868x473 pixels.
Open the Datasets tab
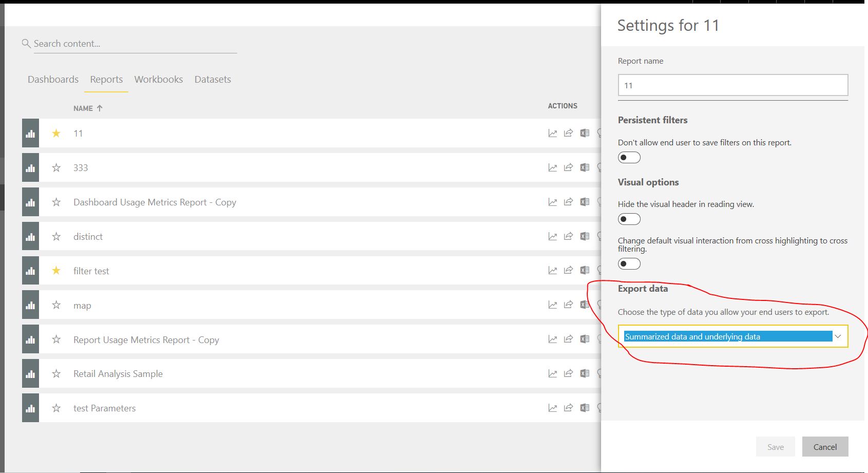pyautogui.click(x=213, y=80)
